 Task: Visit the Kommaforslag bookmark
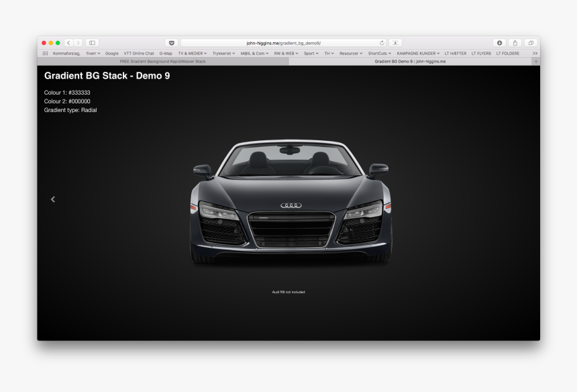68,53
